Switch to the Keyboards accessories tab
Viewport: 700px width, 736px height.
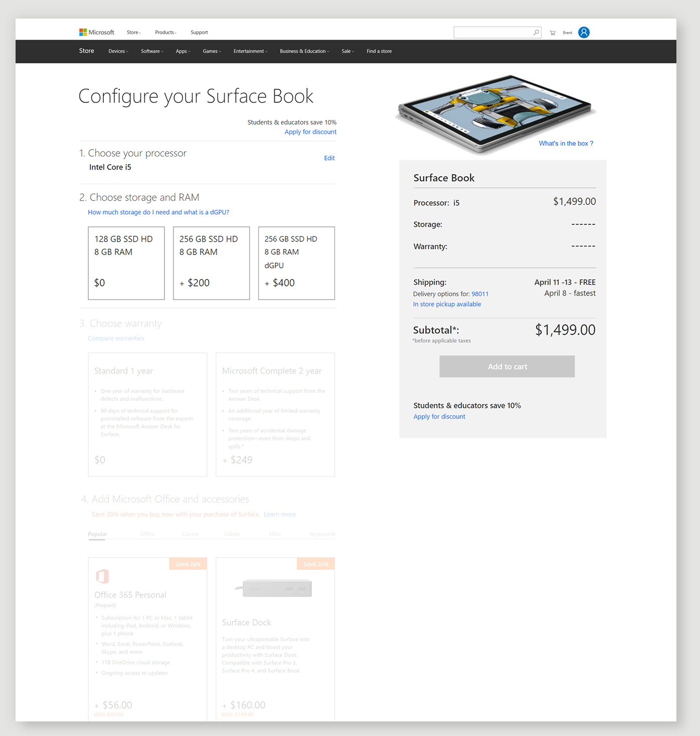322,534
